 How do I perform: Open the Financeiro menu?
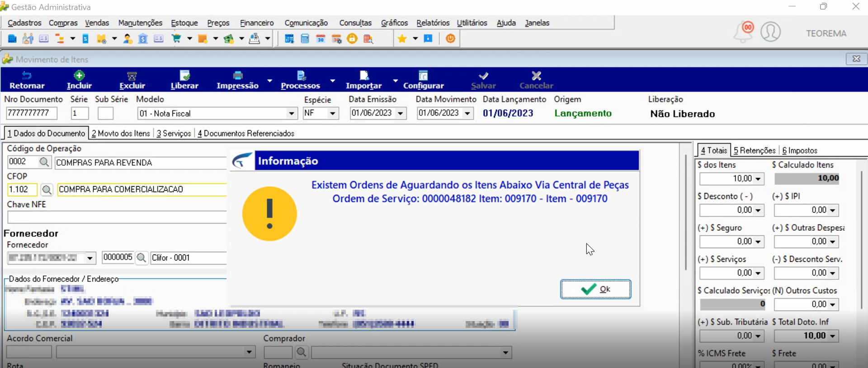(x=257, y=23)
